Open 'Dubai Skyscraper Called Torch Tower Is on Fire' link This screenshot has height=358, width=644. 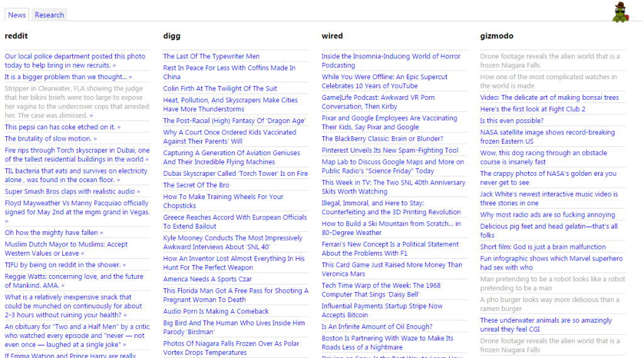[235, 173]
